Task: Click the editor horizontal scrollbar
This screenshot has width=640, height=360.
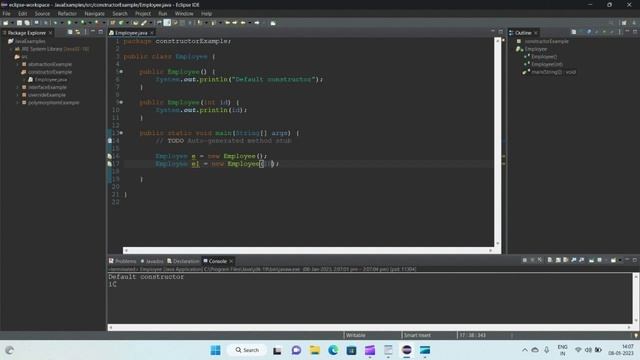Action: point(308,250)
